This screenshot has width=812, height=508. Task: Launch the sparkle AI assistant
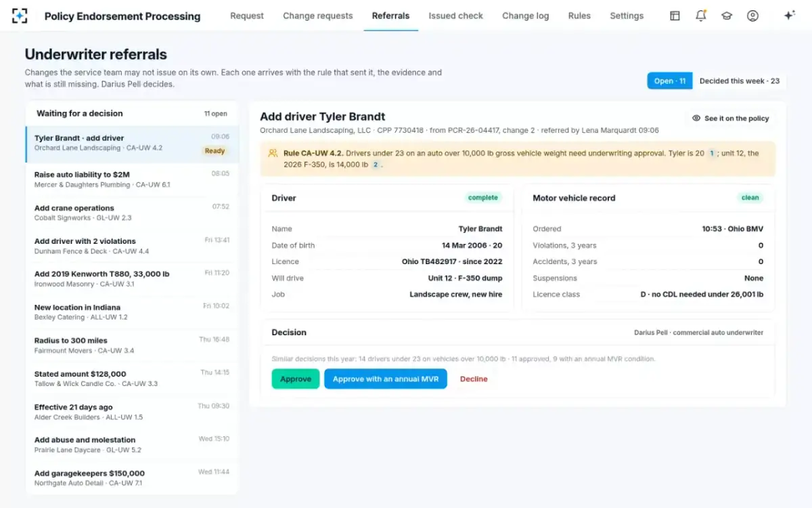click(789, 16)
